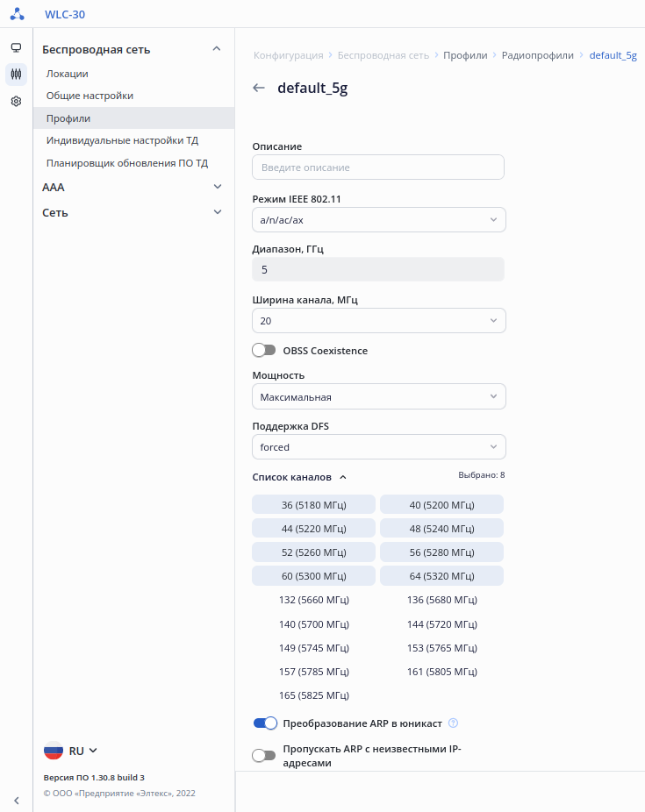645x812 pixels.
Task: Open the monitoring icon in left rail
Action: [x=16, y=47]
